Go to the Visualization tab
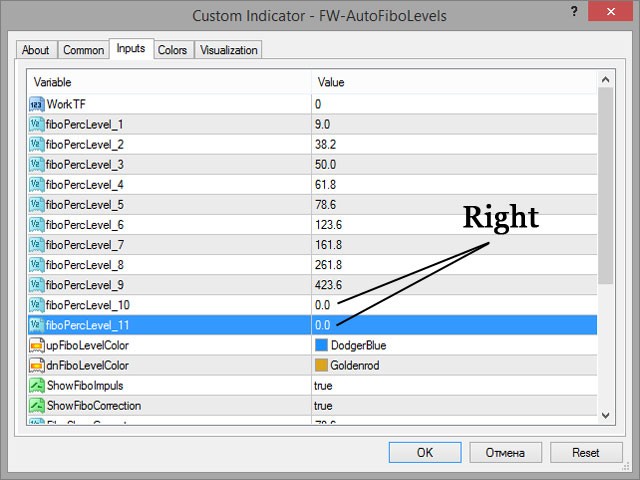Image resolution: width=640 pixels, height=480 pixels. (x=229, y=50)
